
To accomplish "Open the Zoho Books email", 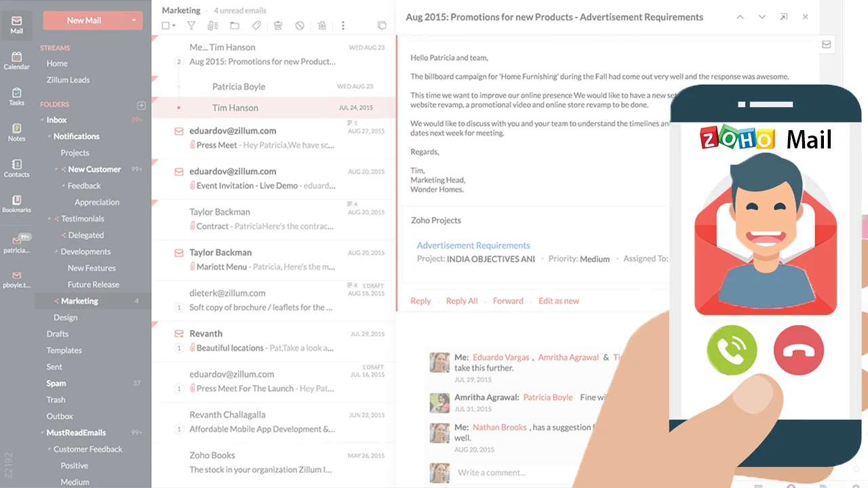I will point(273,463).
